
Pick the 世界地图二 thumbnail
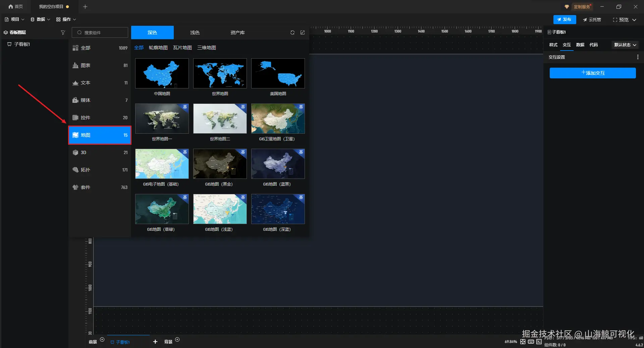[x=220, y=119]
